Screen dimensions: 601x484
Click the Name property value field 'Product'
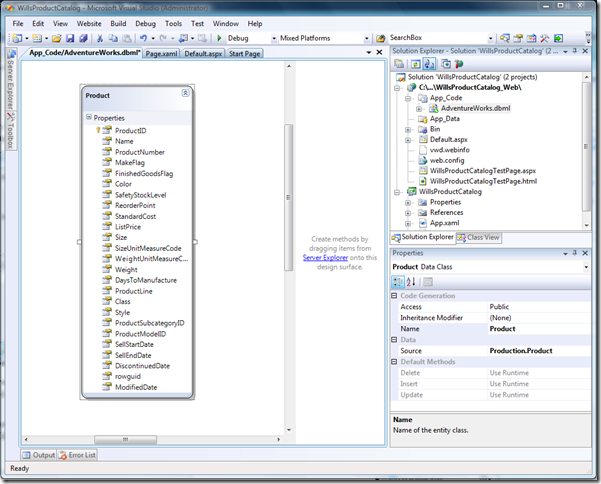tap(539, 329)
